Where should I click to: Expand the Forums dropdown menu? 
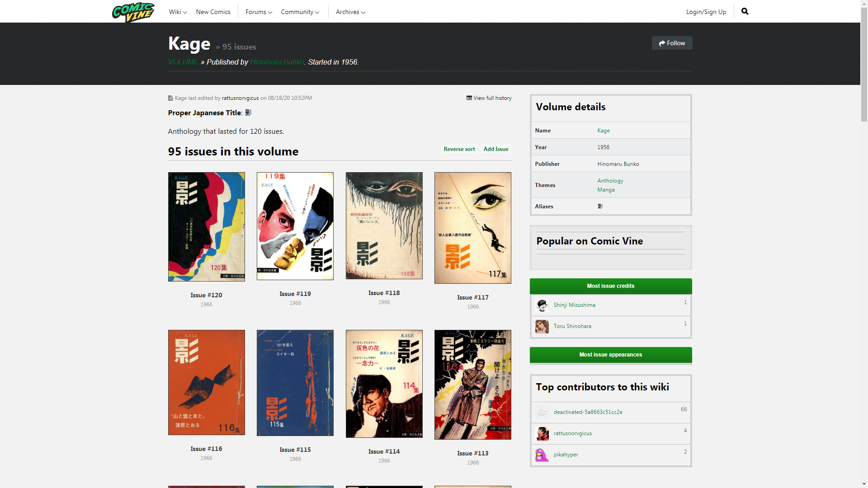258,12
